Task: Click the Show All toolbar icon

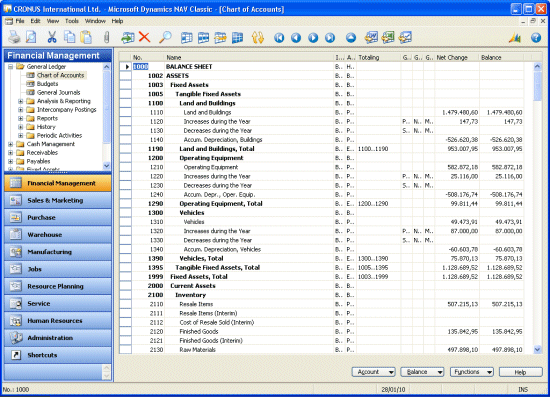Action: coord(237,38)
